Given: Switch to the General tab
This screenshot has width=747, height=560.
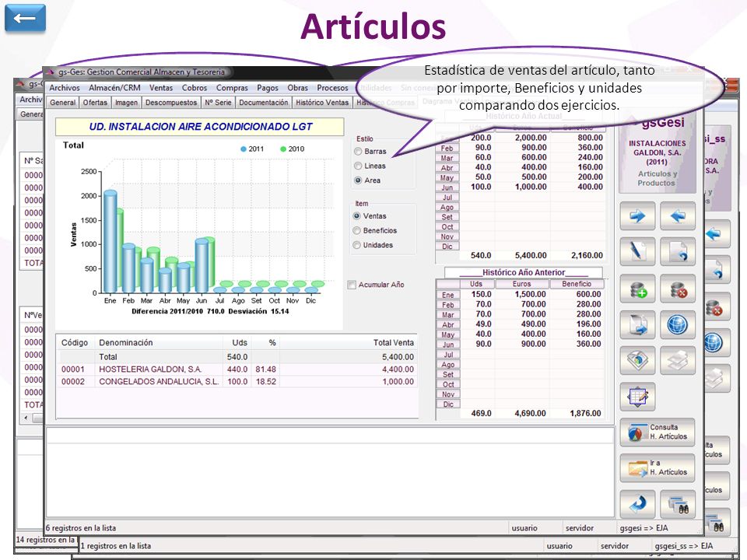Looking at the screenshot, I should tap(62, 103).
